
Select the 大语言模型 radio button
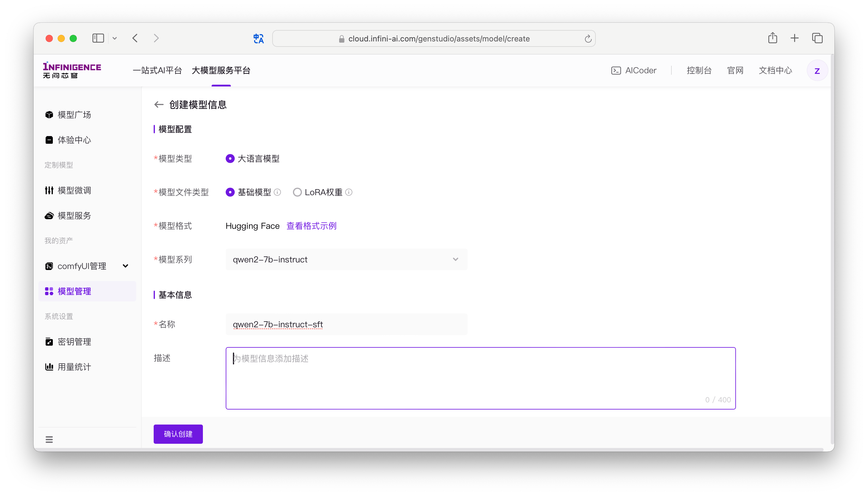[x=230, y=159]
